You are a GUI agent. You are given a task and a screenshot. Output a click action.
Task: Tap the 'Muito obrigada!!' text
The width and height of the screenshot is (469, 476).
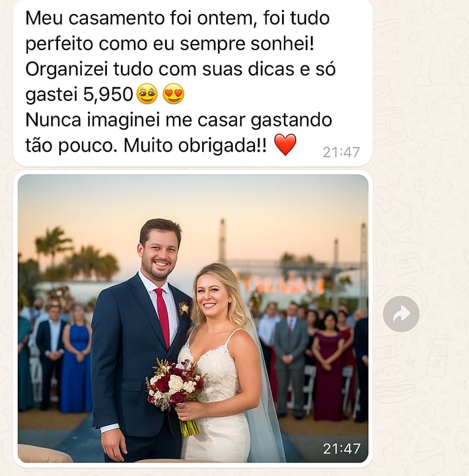pyautogui.click(x=195, y=145)
